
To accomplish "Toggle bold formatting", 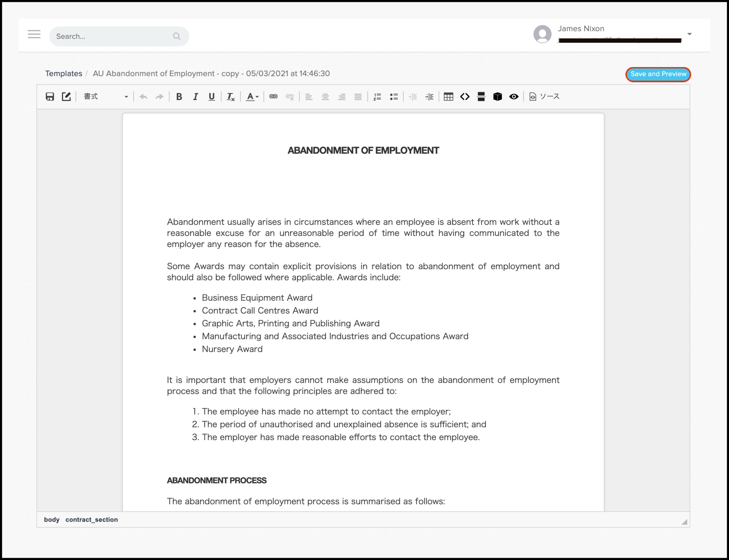I will [179, 97].
